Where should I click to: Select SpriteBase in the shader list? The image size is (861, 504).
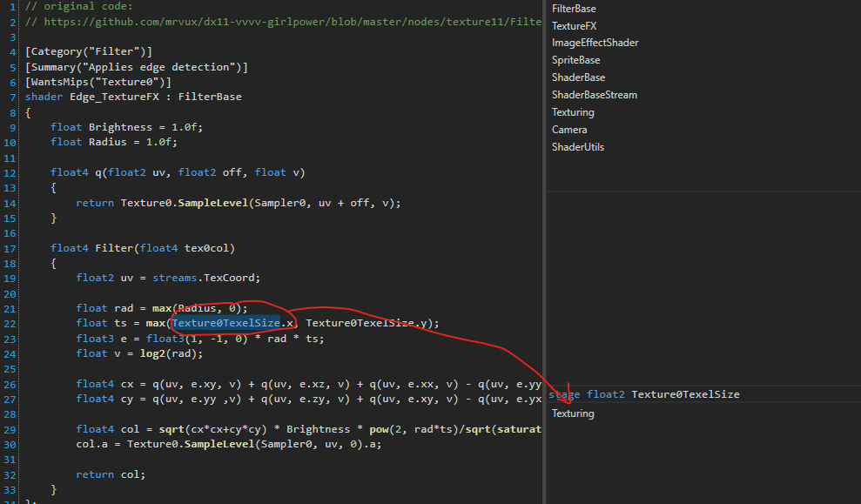pos(575,60)
